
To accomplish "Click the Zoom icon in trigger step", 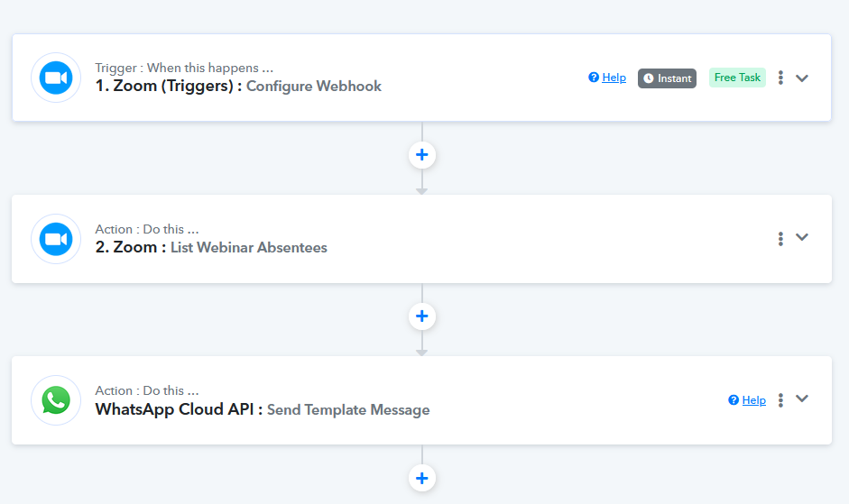I will click(x=56, y=78).
